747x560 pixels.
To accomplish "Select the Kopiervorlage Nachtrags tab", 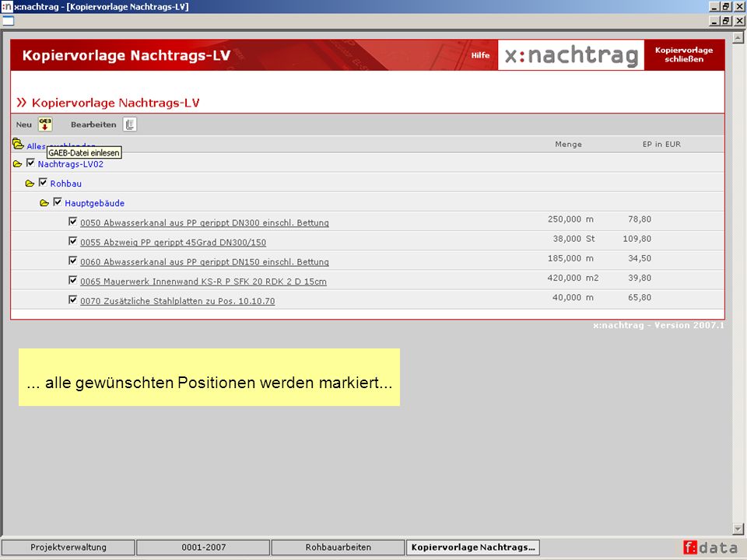I will 473,547.
